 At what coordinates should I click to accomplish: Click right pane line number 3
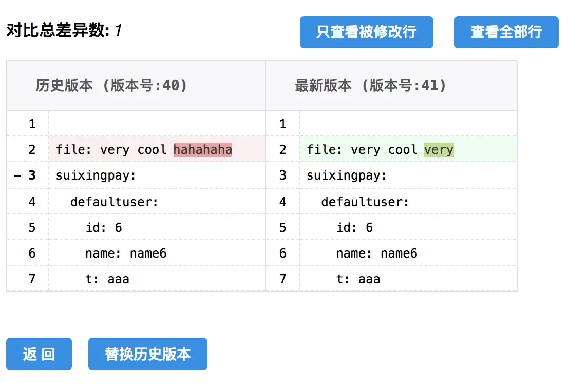(282, 175)
